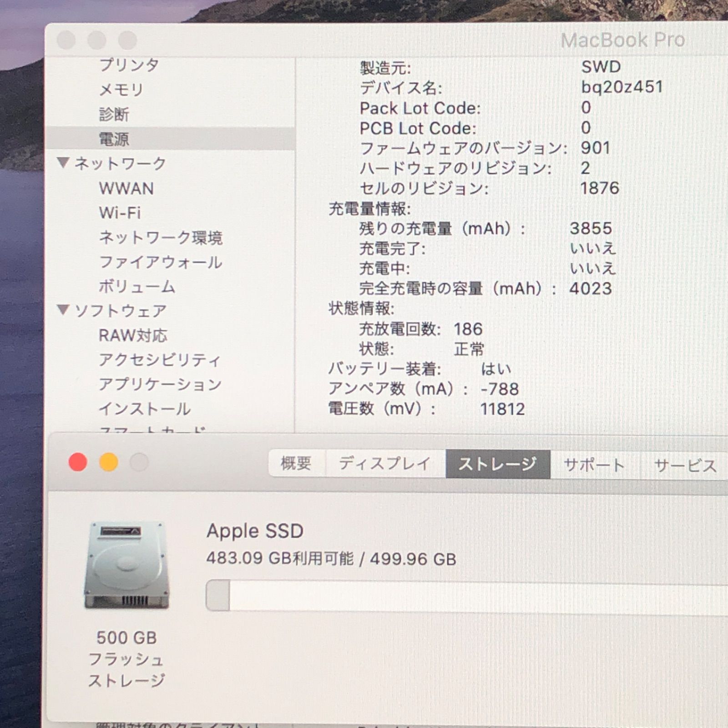Open 診断 sidebar entry
Screen dimensions: 728x728
[114, 114]
